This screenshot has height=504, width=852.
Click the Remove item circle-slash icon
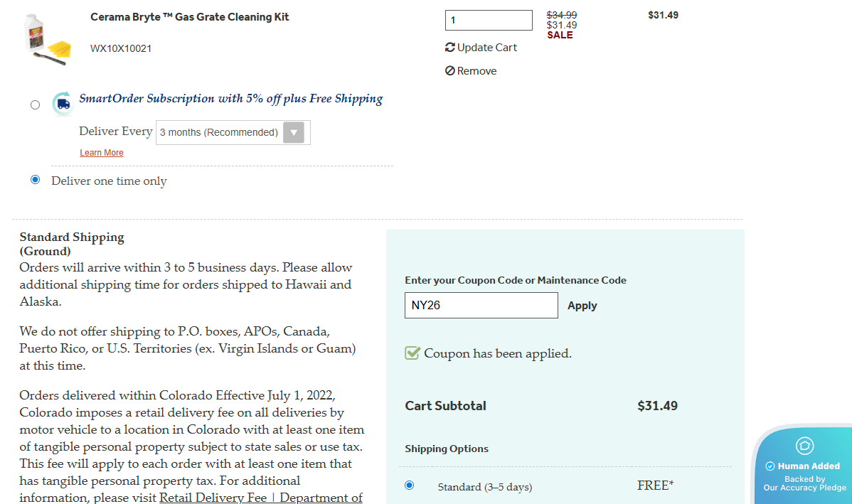coord(450,71)
